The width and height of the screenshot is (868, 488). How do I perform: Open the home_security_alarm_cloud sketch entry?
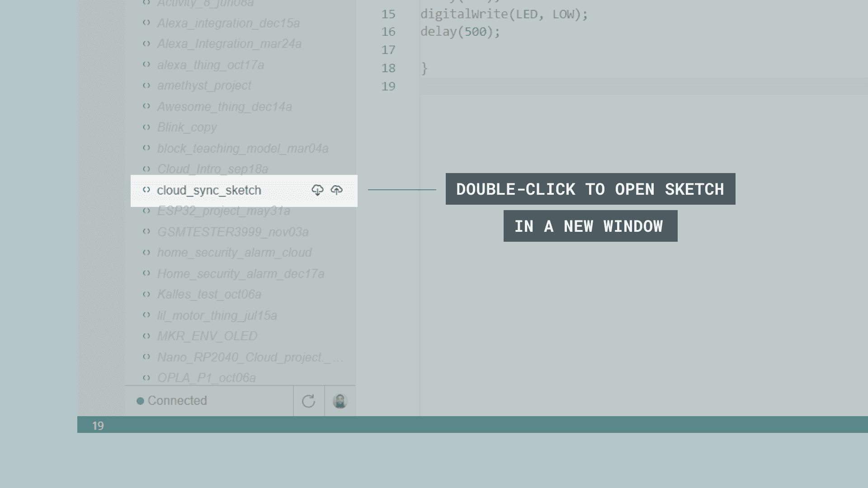234,253
